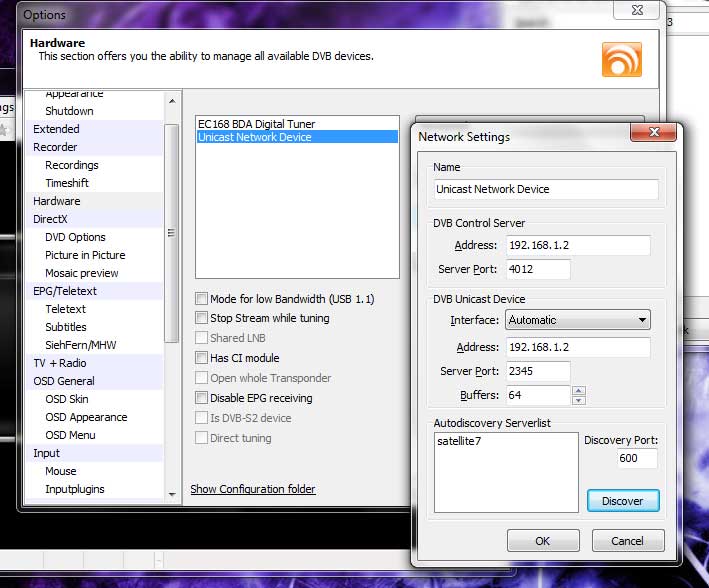Open the OSD General category
This screenshot has height=588, width=709.
point(63,381)
